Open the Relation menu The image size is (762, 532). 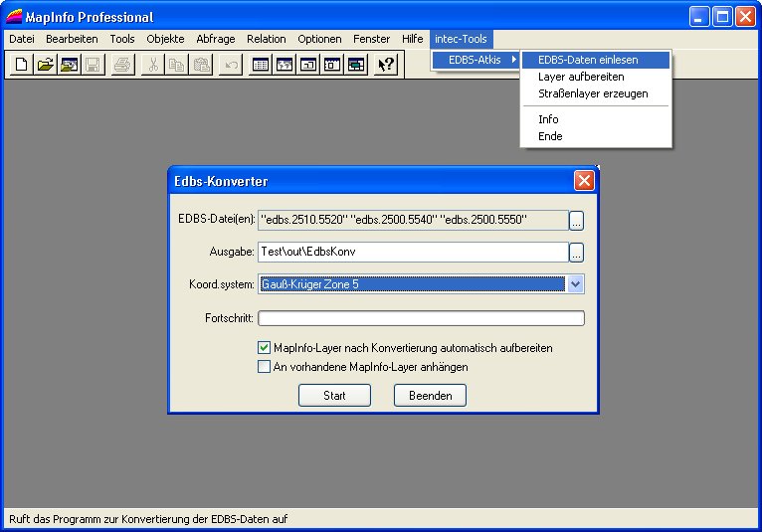point(267,39)
